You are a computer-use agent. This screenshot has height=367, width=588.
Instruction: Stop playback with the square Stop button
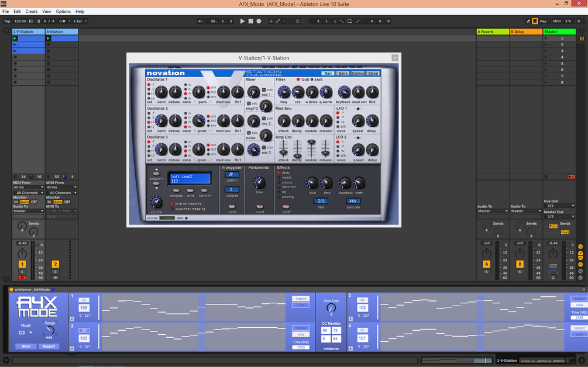(x=250, y=21)
